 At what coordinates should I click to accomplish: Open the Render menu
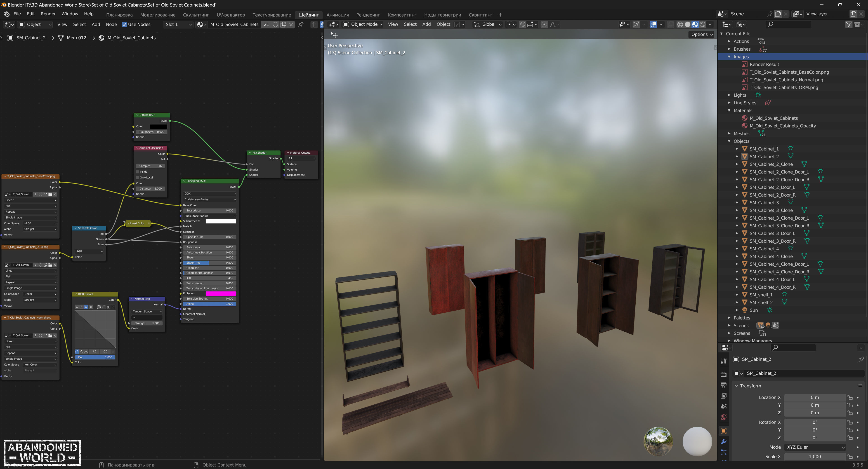[x=48, y=14]
